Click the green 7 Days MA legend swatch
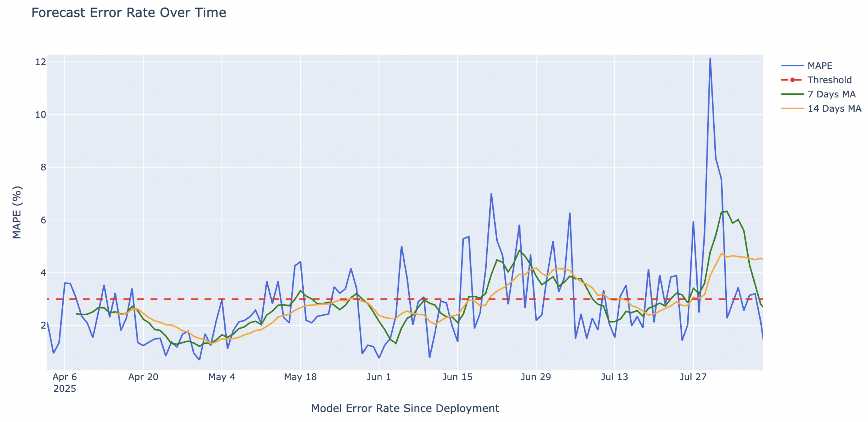This screenshot has height=422, width=868. 792,95
